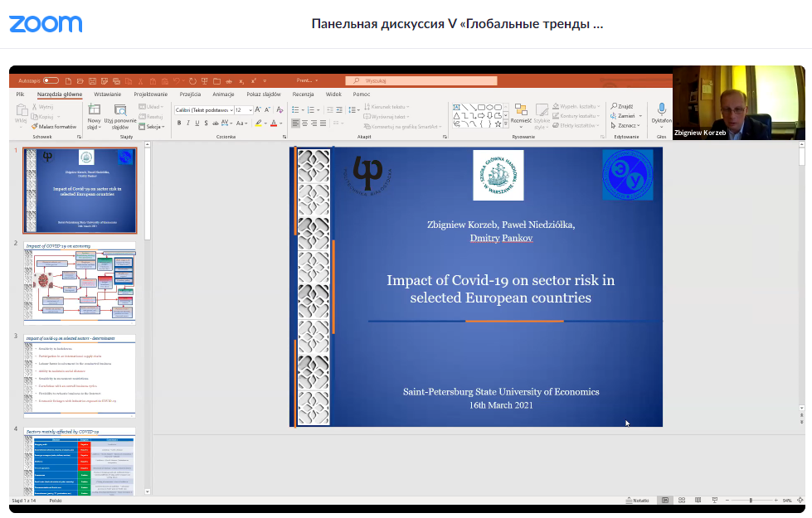Switch to the Pokaz slajdów tab

pyautogui.click(x=263, y=94)
